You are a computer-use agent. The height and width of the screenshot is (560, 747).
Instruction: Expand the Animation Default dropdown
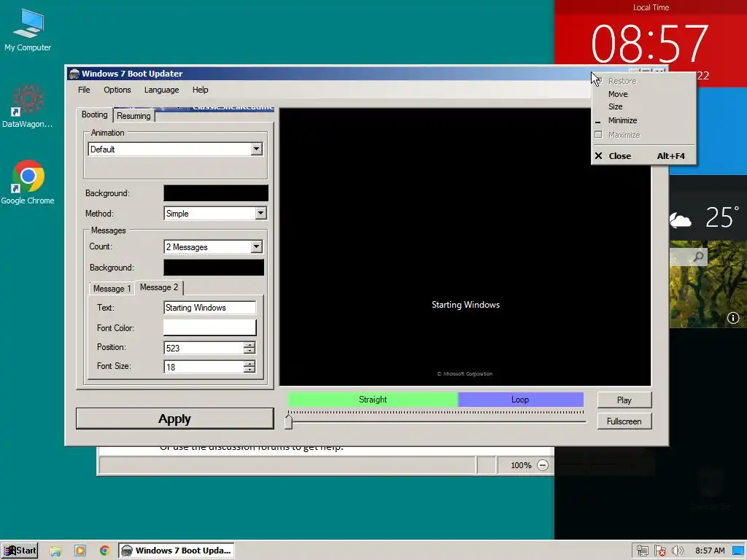[256, 149]
